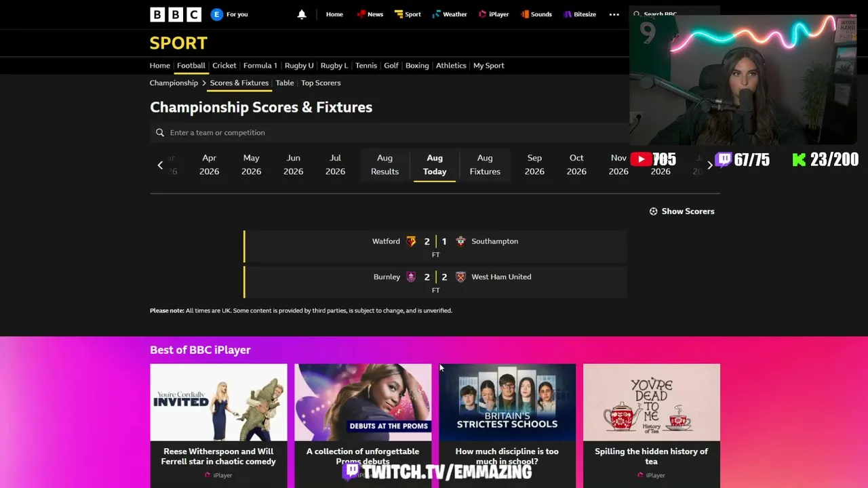The width and height of the screenshot is (868, 488).
Task: Open Home in the Sport menu
Action: click(160, 66)
